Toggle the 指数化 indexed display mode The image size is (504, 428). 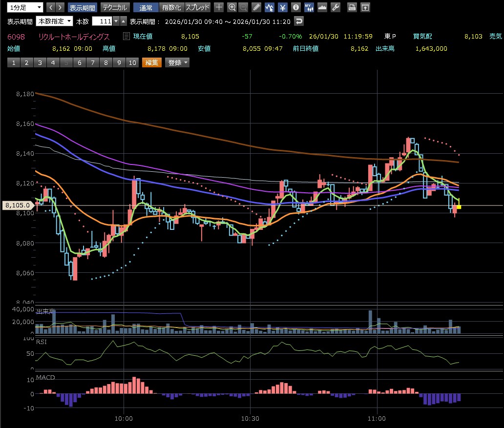coord(171,7)
